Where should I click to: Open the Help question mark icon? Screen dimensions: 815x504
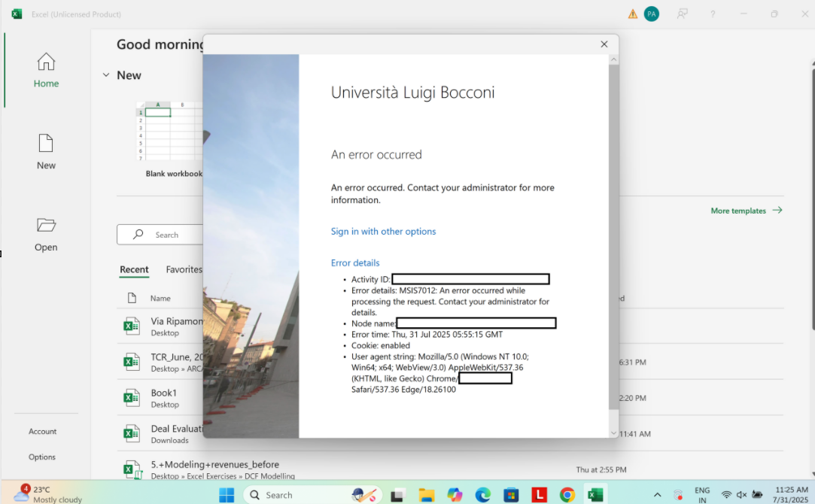(713, 14)
